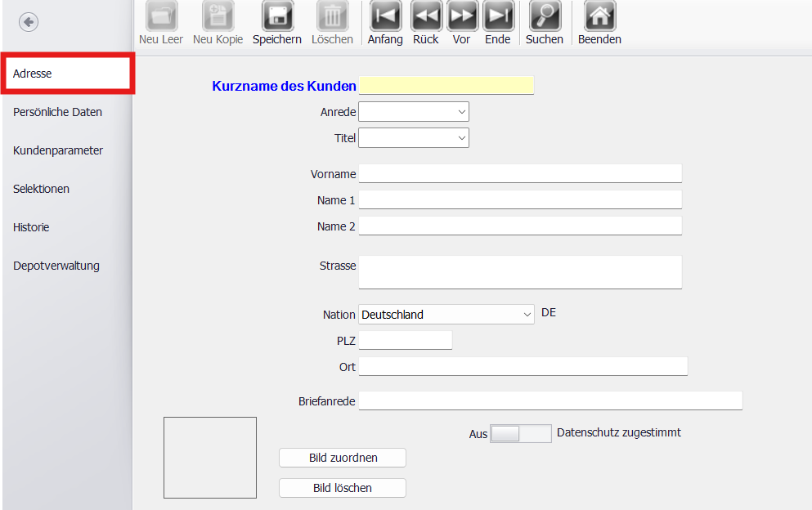Switch to the Persönliche Daten section
Image resolution: width=812 pixels, height=510 pixels.
click(57, 111)
